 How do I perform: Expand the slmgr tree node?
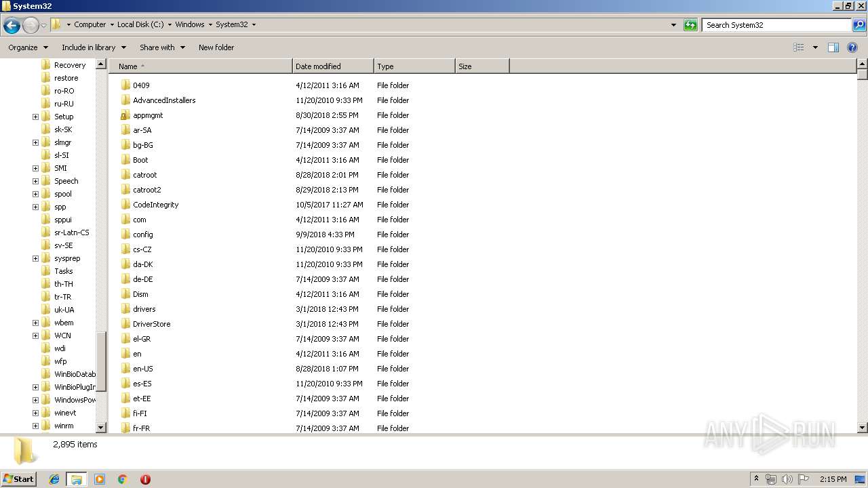pos(35,142)
